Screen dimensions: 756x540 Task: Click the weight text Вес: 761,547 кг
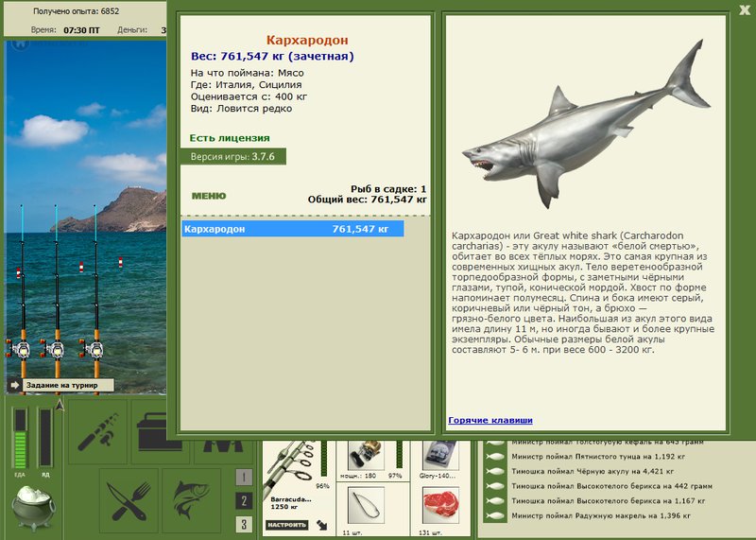272,57
